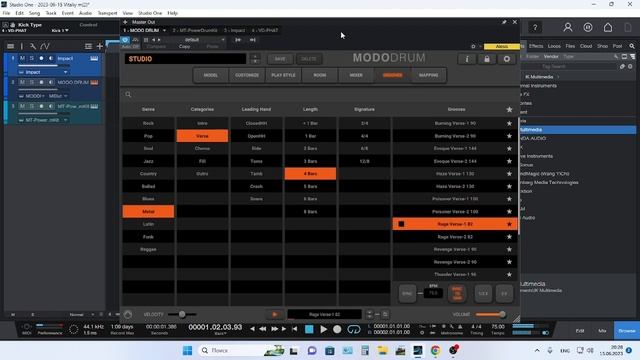This screenshot has height=360, width=640.
Task: Add a new track with plus icon
Action: coord(100,46)
